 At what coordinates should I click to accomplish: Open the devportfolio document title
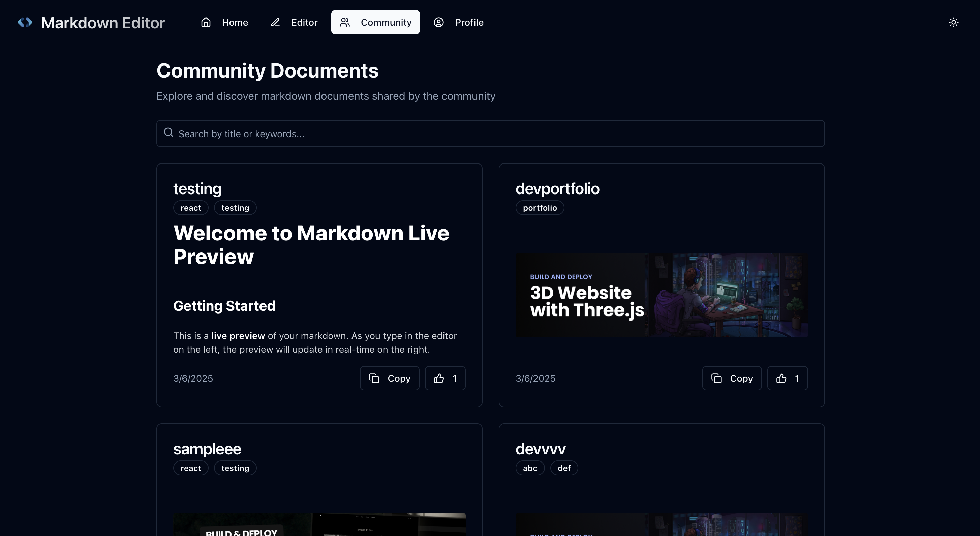(557, 189)
